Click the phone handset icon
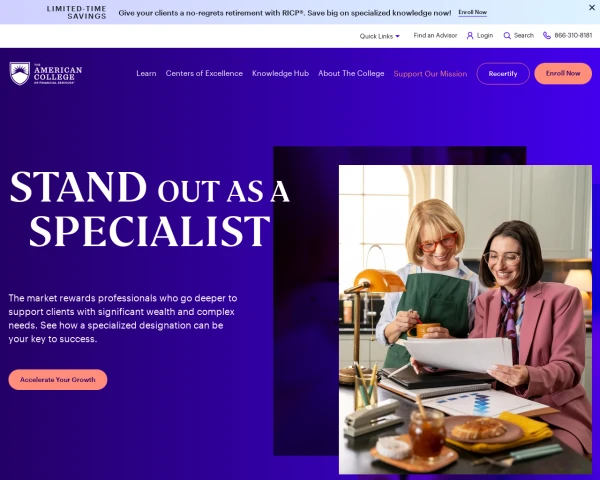The width and height of the screenshot is (600, 480). coord(547,36)
